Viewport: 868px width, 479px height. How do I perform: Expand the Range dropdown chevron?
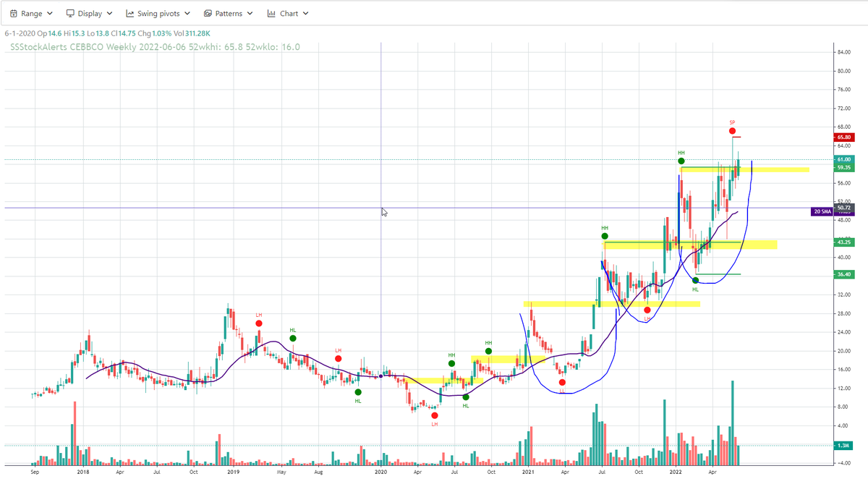(x=50, y=14)
